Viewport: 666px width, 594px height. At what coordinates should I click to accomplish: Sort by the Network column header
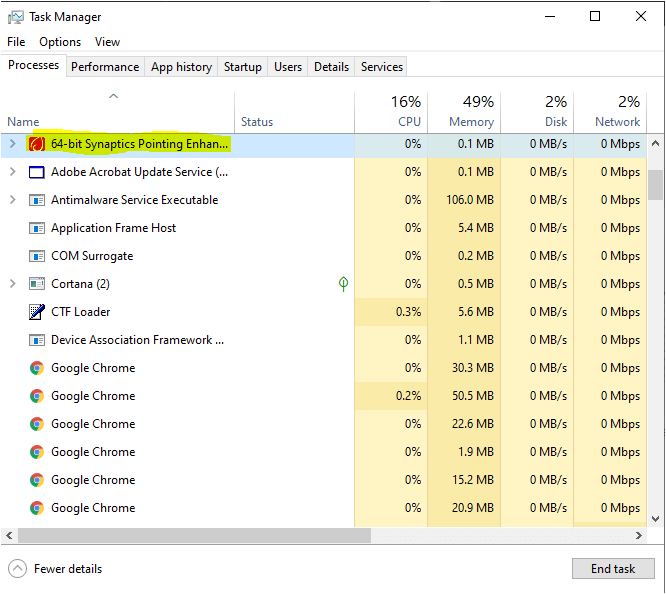610,113
